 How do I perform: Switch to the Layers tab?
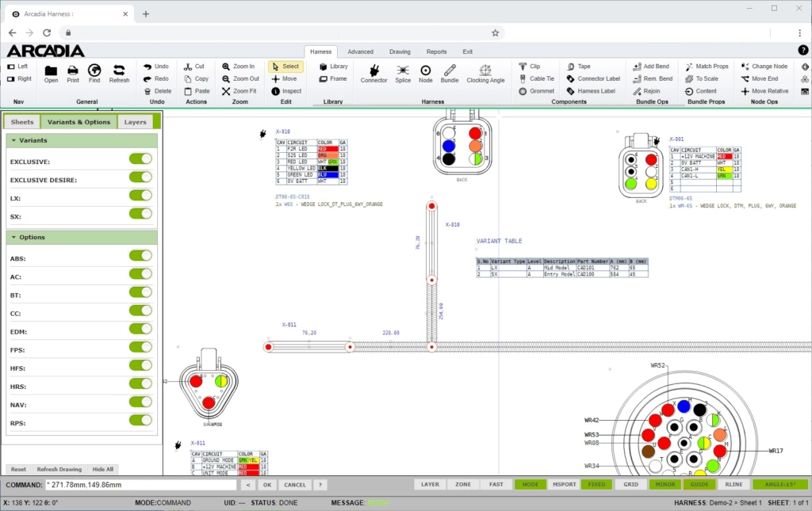pyautogui.click(x=135, y=122)
